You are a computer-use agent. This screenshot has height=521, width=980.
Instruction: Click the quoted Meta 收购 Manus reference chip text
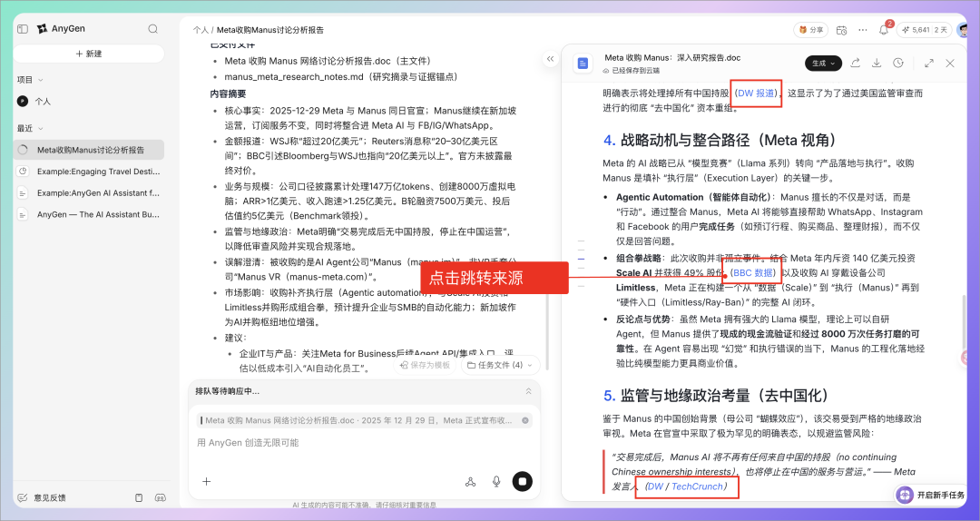358,420
